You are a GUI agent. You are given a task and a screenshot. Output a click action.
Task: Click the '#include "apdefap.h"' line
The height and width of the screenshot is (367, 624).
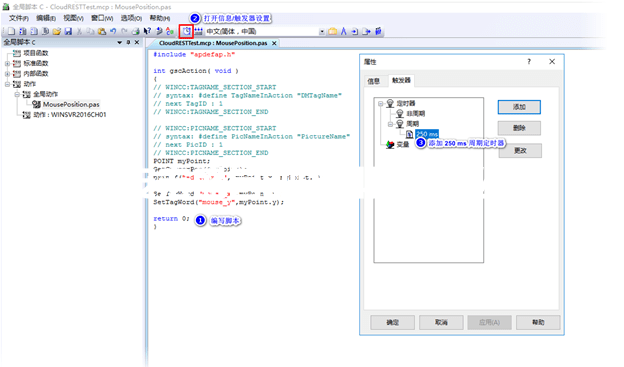point(194,55)
